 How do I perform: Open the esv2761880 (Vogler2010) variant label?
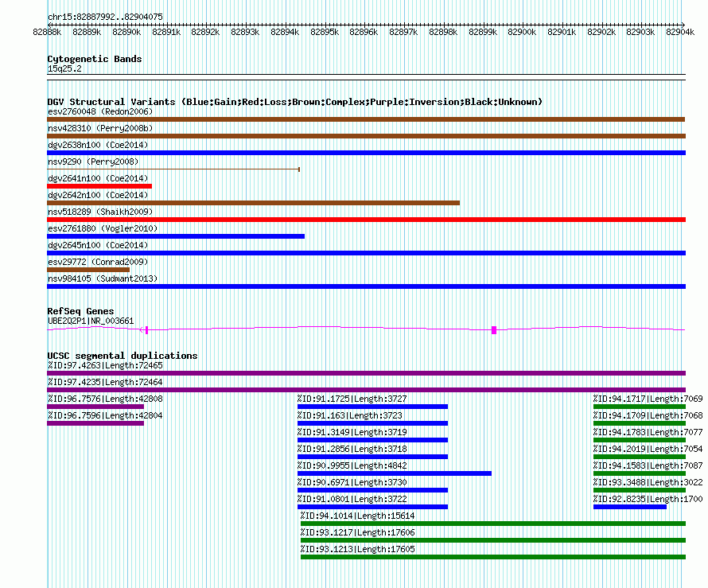click(103, 228)
